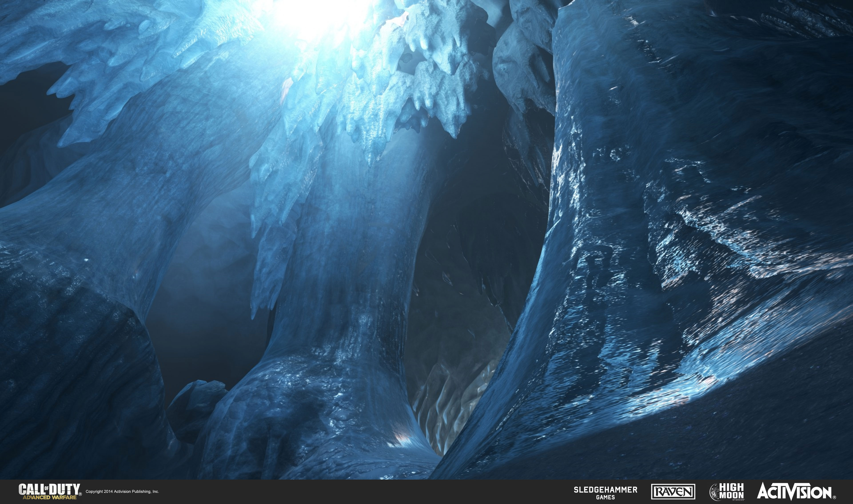Click the registered trademark symbol by Duty
The width and height of the screenshot is (853, 504).
(80, 494)
